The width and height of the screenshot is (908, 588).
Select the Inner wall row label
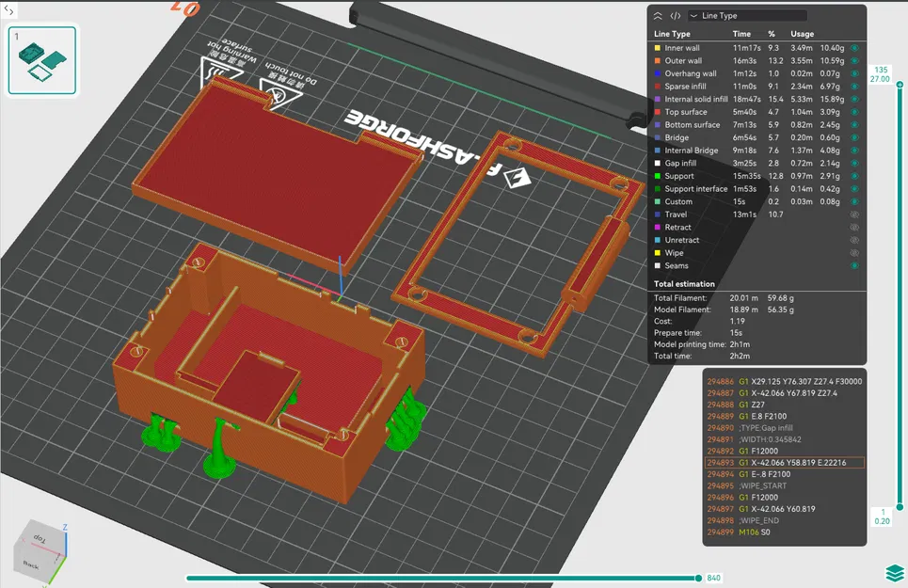coord(681,48)
